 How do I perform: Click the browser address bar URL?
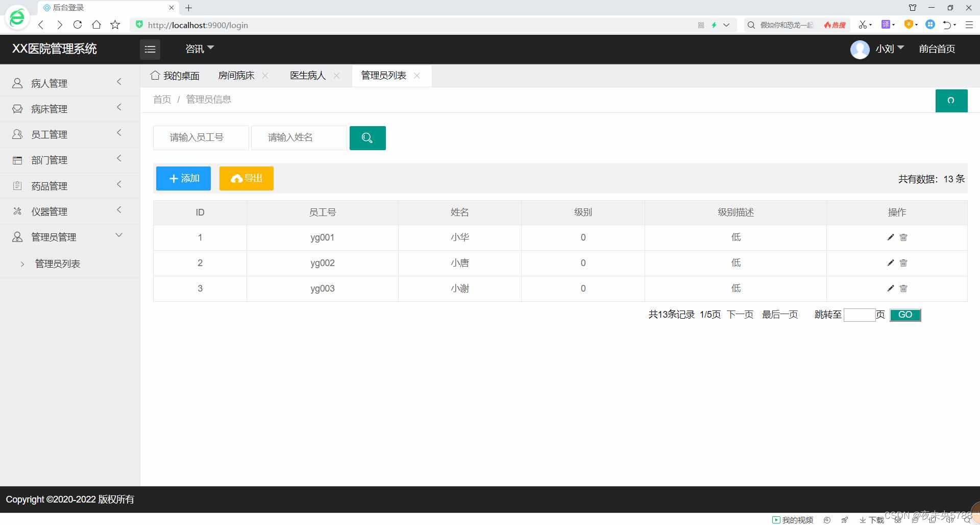tap(198, 25)
